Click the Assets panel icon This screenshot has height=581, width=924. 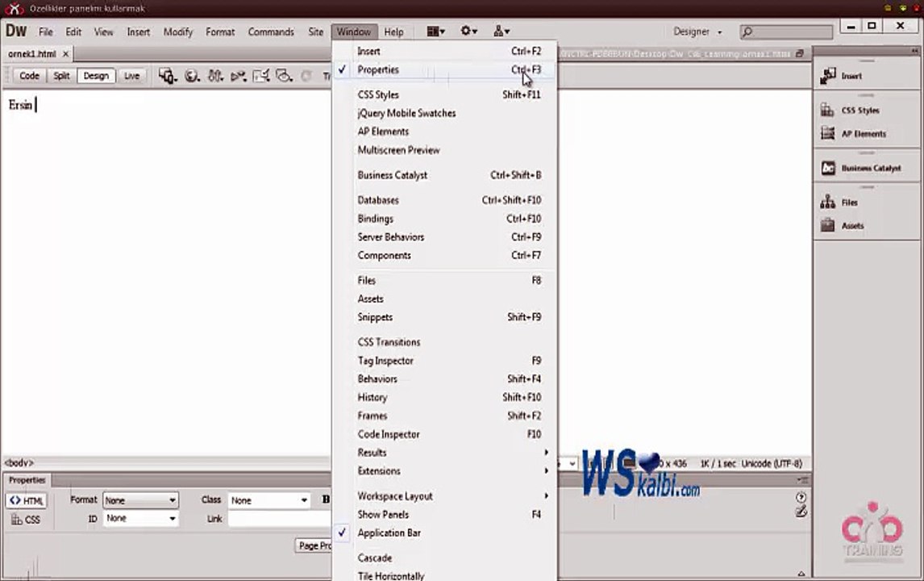827,225
